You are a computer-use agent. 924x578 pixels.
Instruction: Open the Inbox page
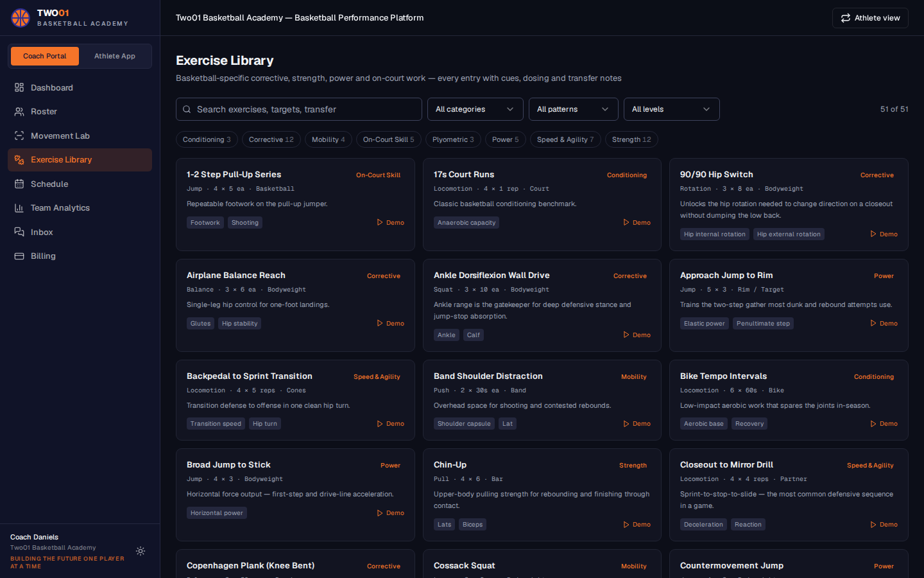(x=80, y=232)
